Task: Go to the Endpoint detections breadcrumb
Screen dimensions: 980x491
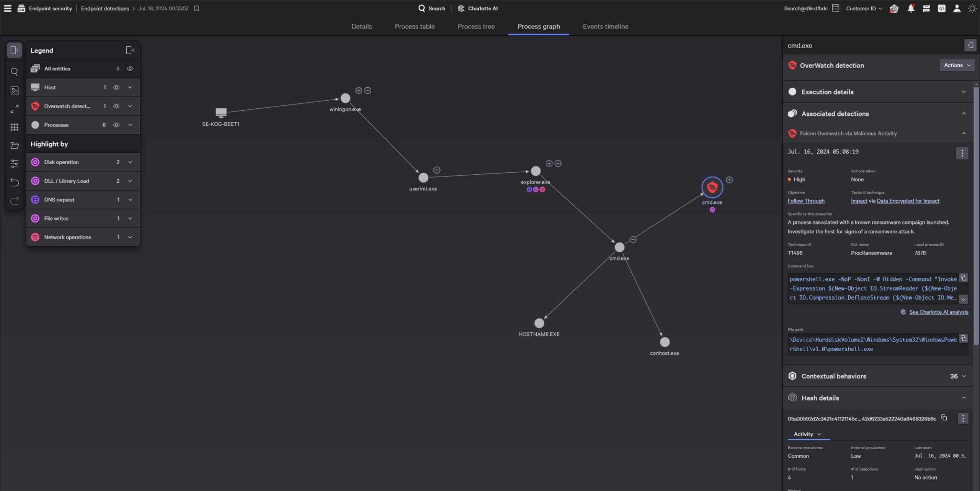Action: 105,8
